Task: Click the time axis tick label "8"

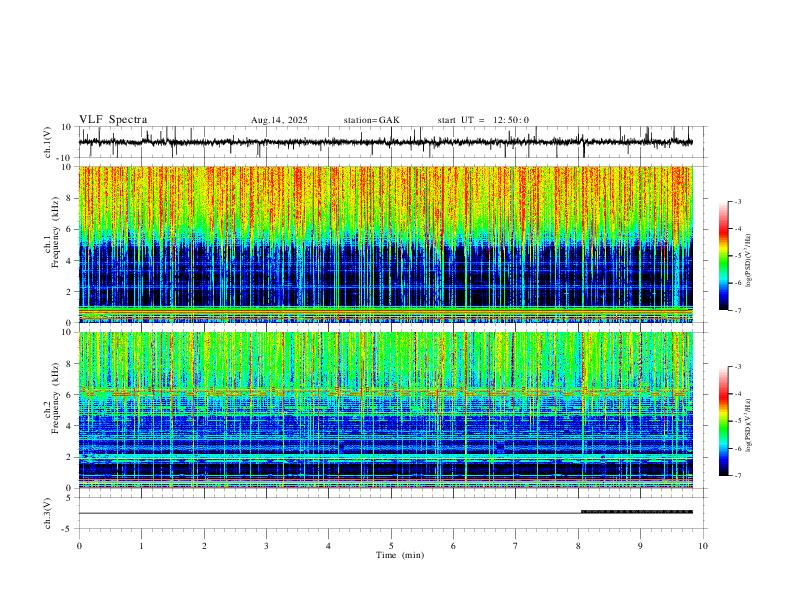Action: [578, 546]
